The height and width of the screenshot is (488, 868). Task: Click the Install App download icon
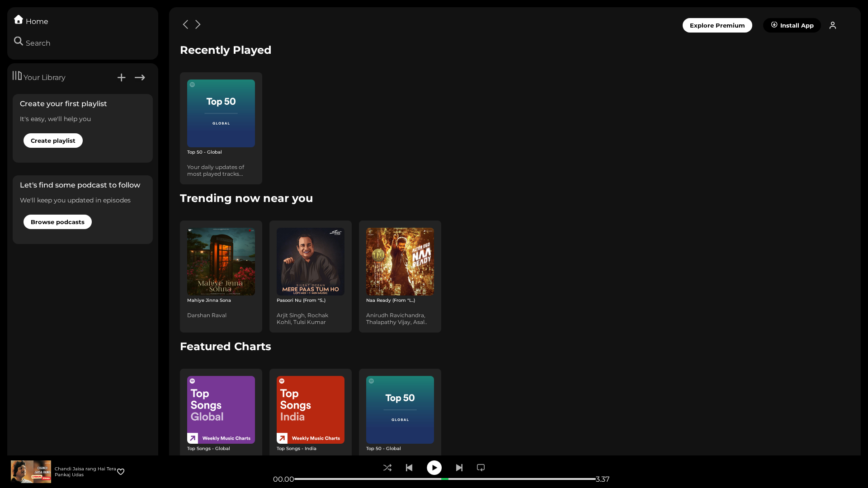click(x=774, y=25)
